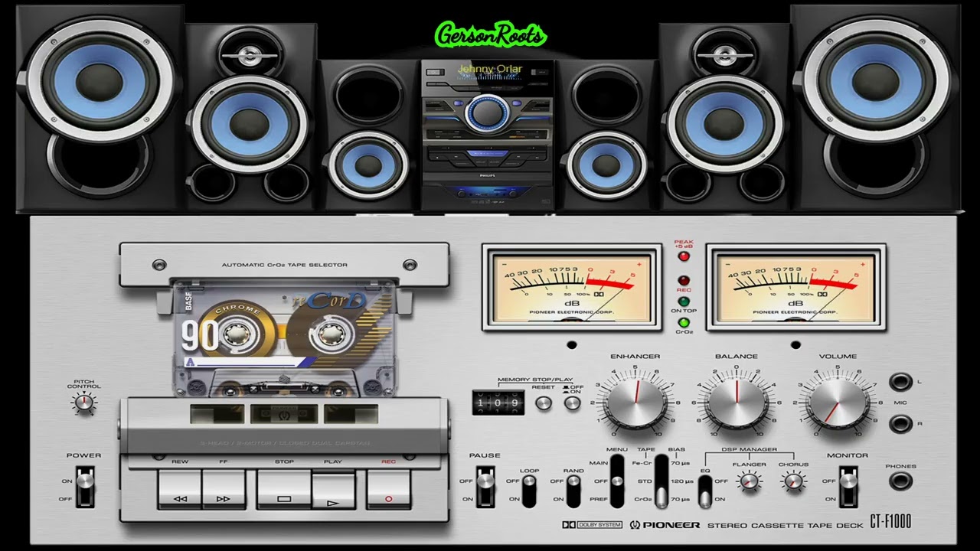
Task: Stop the tape with the STOP key
Action: pyautogui.click(x=284, y=489)
